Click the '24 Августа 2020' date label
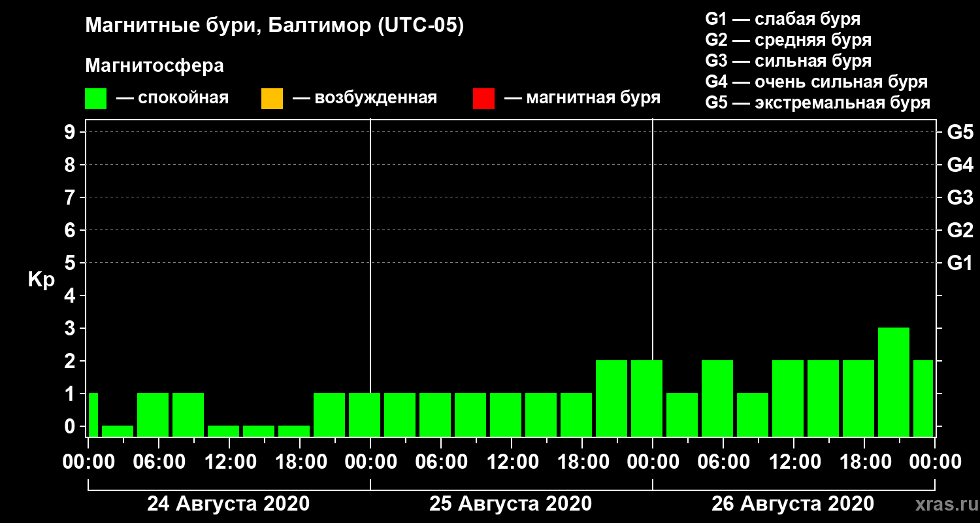980x523 pixels. click(x=228, y=504)
